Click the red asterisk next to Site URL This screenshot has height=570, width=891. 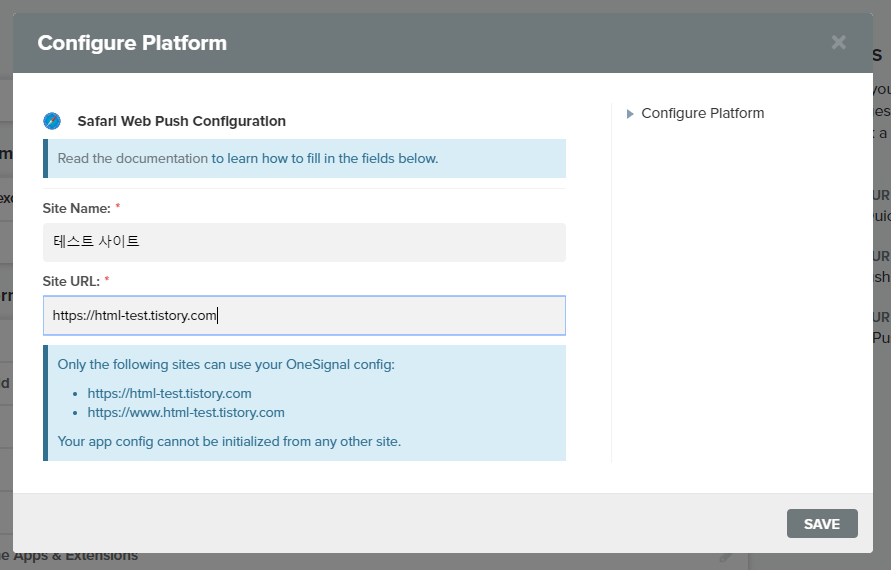click(107, 281)
